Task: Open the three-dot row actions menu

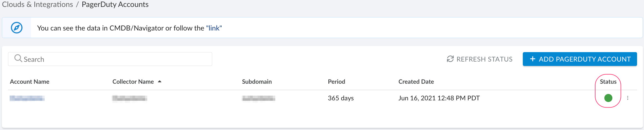Action: pyautogui.click(x=628, y=98)
